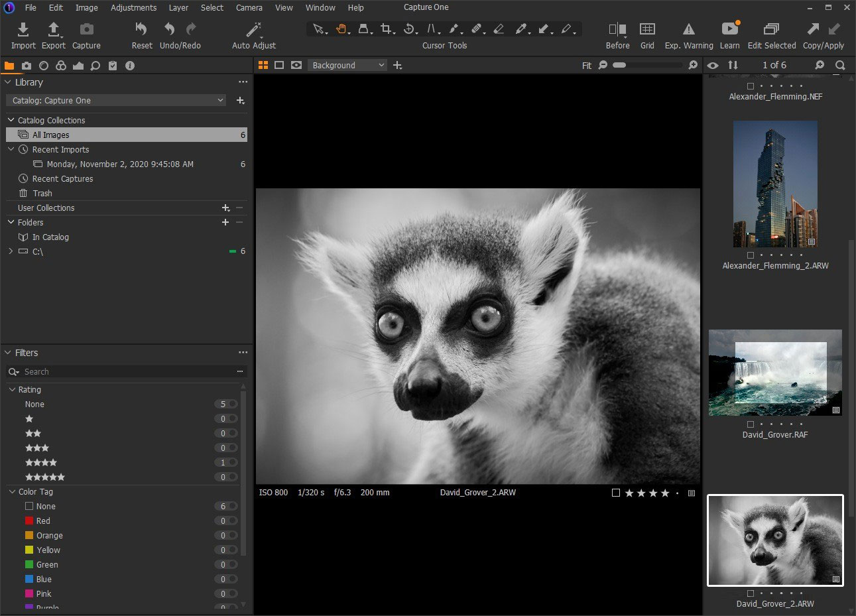Click the Auto Adjust magic wand
This screenshot has width=856, height=616.
254,30
